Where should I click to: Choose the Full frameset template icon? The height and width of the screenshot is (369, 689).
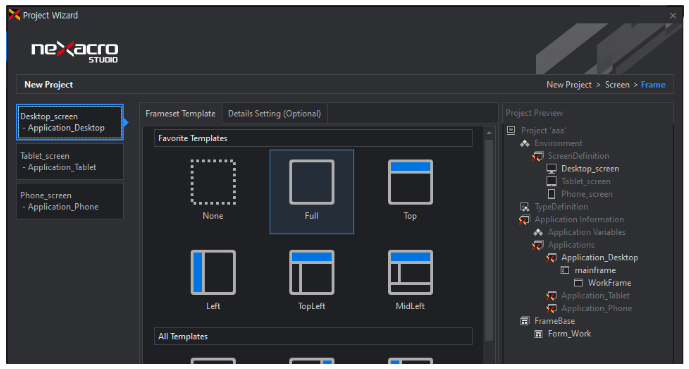(312, 182)
